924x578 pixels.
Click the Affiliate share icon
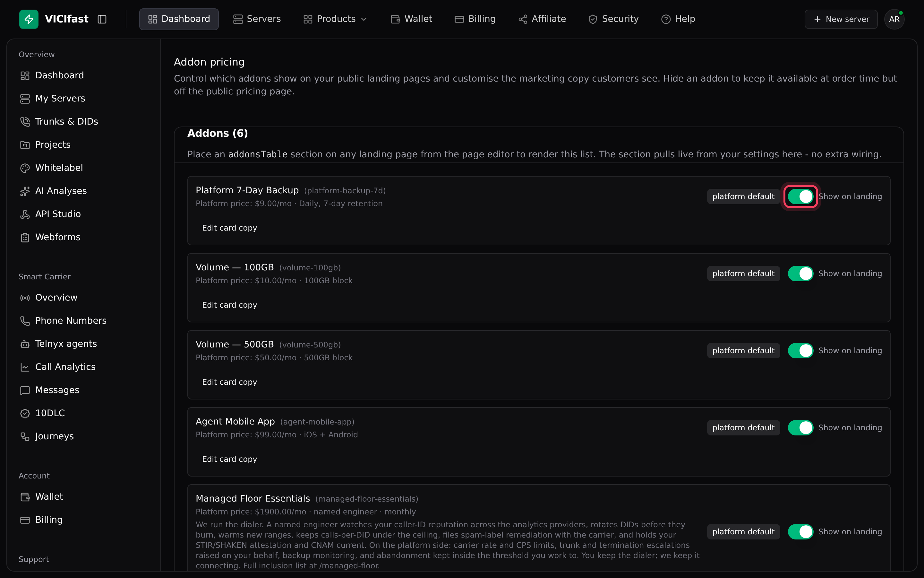tap(523, 19)
